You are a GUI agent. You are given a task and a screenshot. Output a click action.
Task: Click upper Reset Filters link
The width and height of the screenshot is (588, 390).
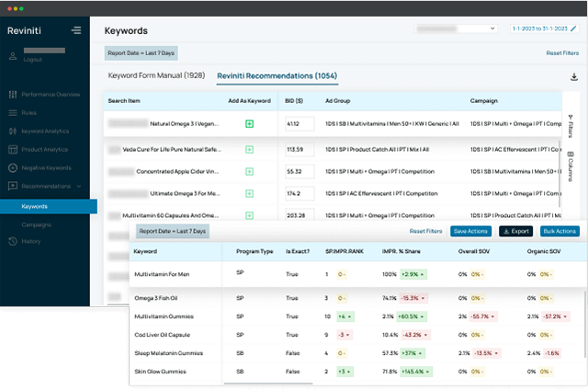coord(562,53)
